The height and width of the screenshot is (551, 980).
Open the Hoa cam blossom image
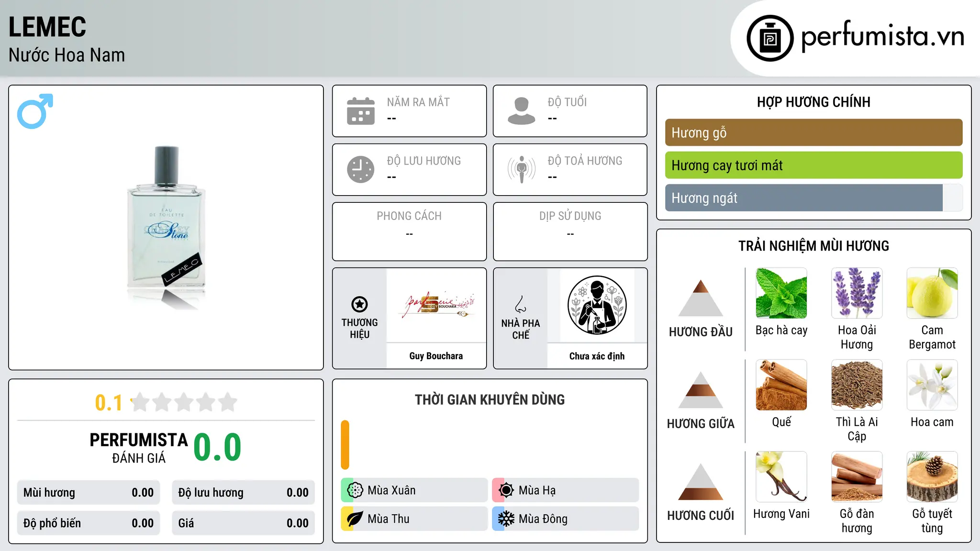[x=932, y=385]
